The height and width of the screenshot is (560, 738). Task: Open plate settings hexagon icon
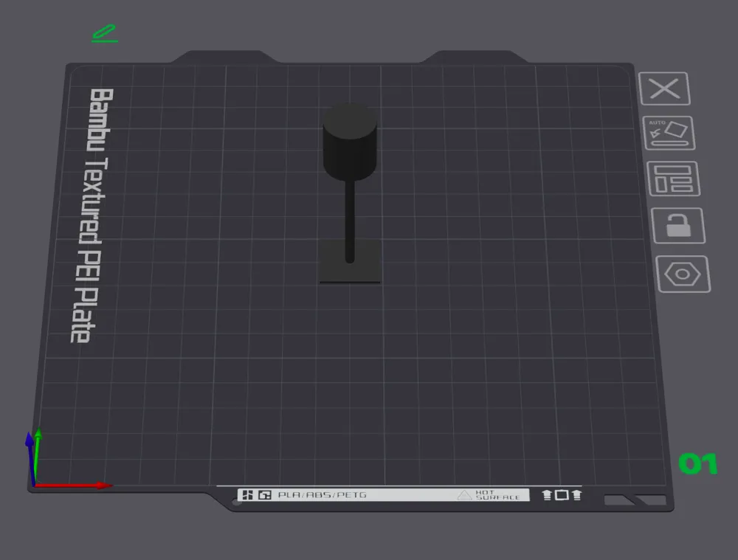(683, 274)
